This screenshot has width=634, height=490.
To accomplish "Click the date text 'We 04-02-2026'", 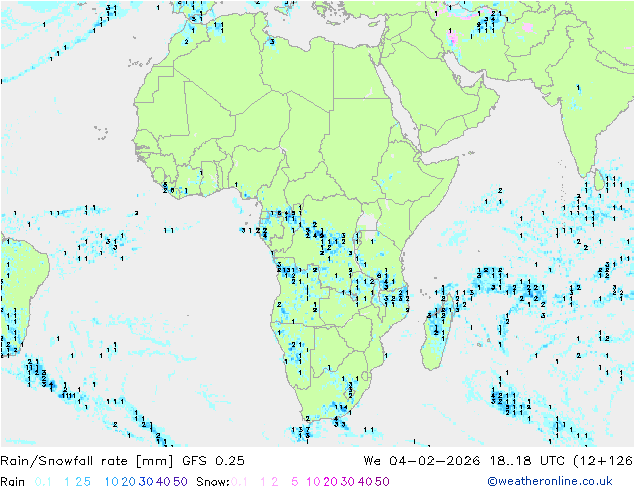I will click(x=422, y=461).
